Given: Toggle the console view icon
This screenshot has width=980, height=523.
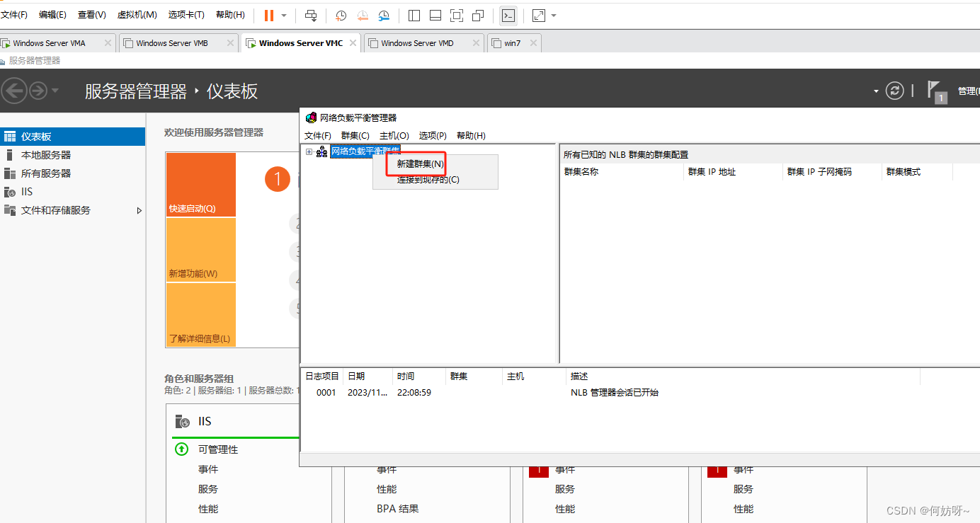Looking at the screenshot, I should (x=508, y=15).
